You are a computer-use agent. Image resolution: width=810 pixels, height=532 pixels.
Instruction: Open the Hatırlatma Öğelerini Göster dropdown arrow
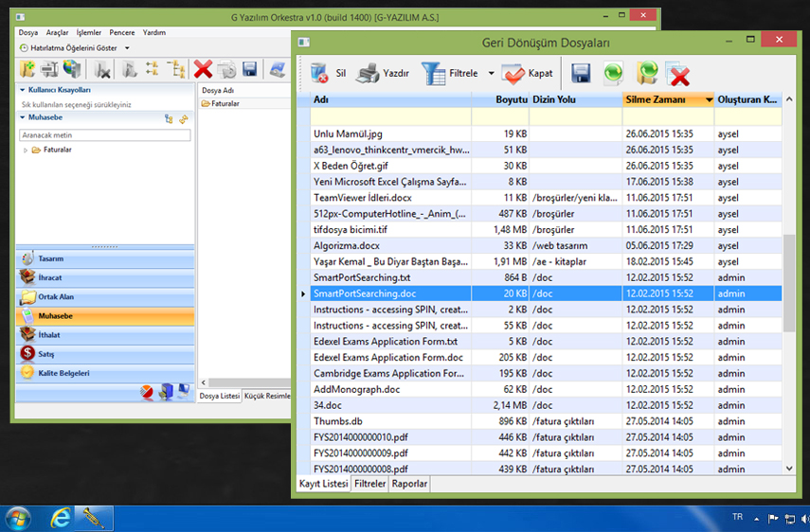[127, 47]
